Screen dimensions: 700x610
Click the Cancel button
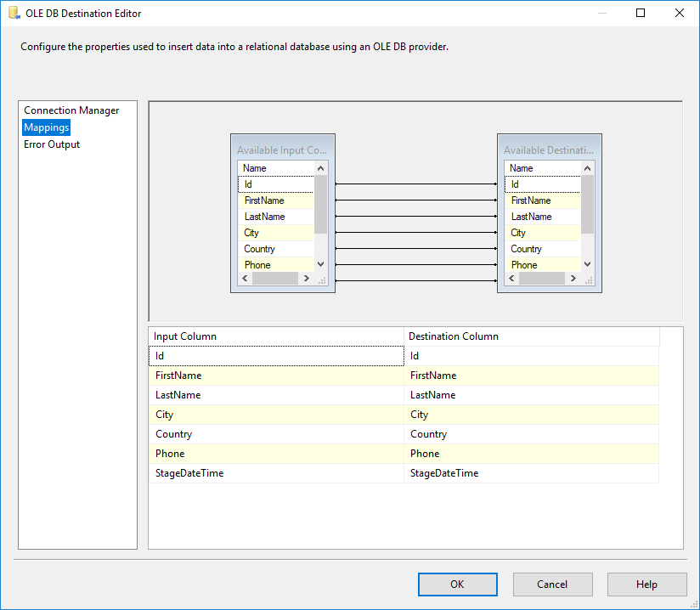pos(553,585)
